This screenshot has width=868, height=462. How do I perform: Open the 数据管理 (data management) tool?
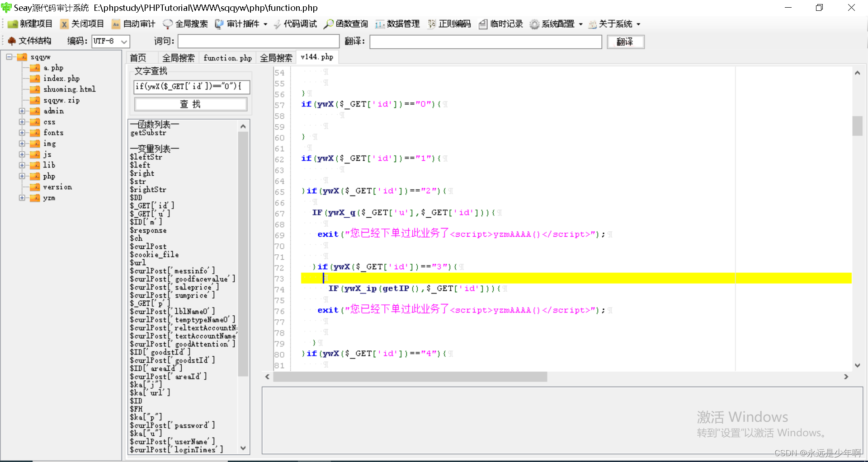pyautogui.click(x=398, y=24)
